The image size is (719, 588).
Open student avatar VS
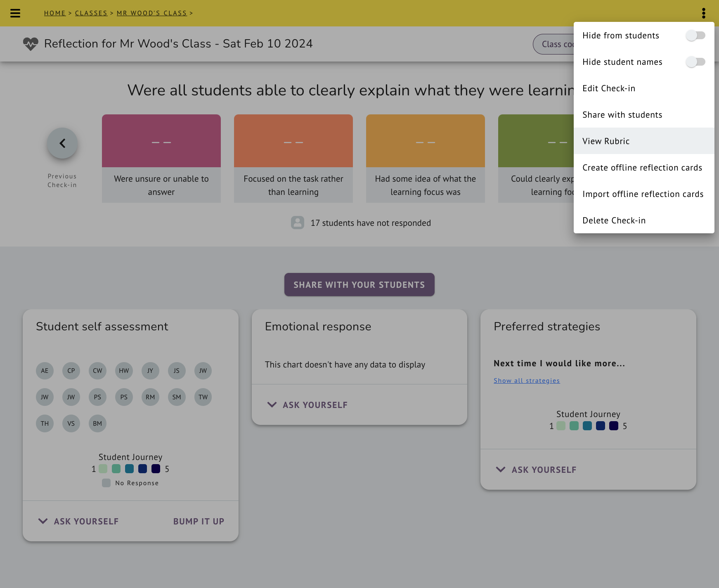coord(71,424)
